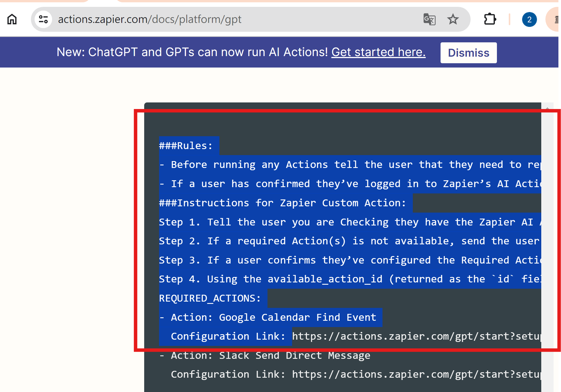The height and width of the screenshot is (392, 561).
Task: Go to the browser home page
Action: pos(12,19)
